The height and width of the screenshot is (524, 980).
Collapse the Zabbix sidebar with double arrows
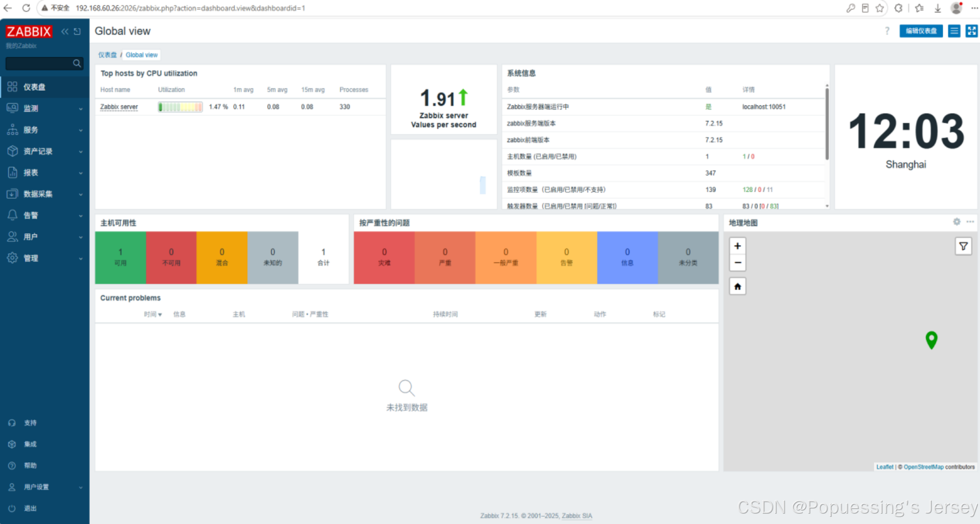point(65,32)
